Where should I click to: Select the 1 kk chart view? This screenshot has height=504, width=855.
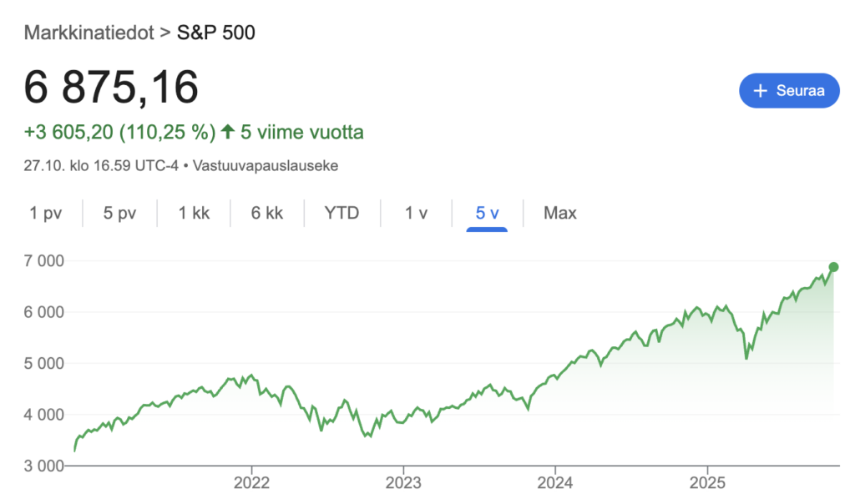coord(193,213)
